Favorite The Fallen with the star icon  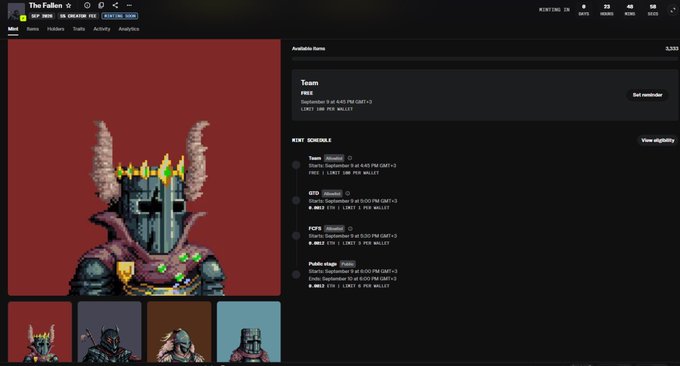point(69,6)
